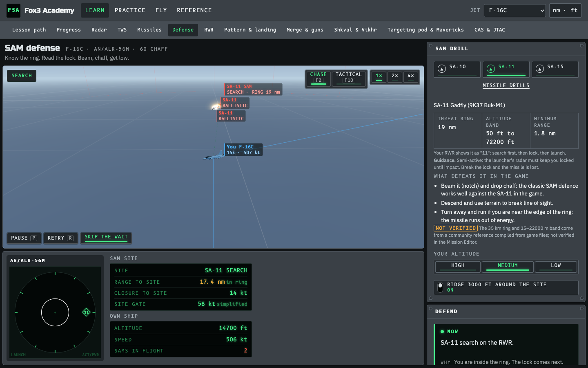Viewport: 588px width, 368px height.
Task: Select LOW altitude
Action: 556,267
